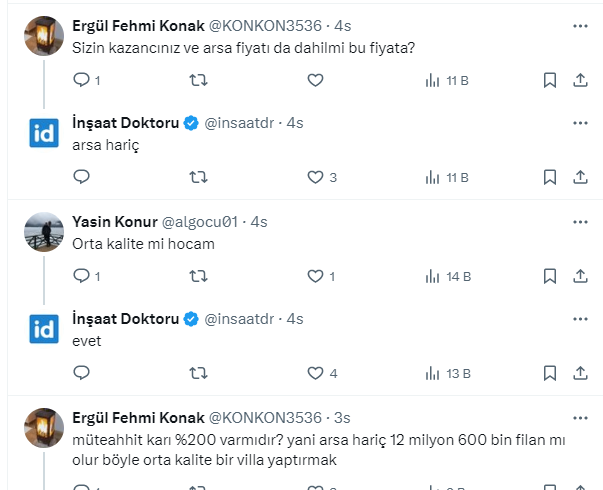View analytics of Yasin Konur's tweet
Screen dimensions: 603x490
click(432, 276)
